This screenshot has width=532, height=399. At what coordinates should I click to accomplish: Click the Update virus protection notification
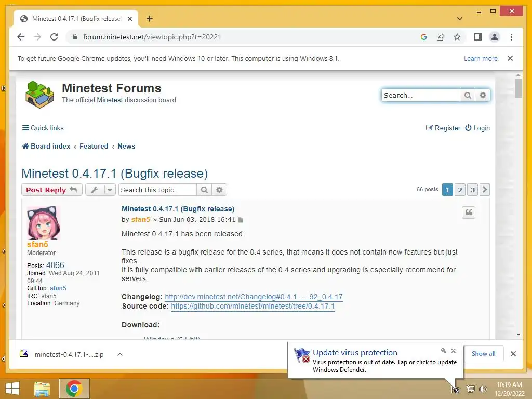[375, 361]
